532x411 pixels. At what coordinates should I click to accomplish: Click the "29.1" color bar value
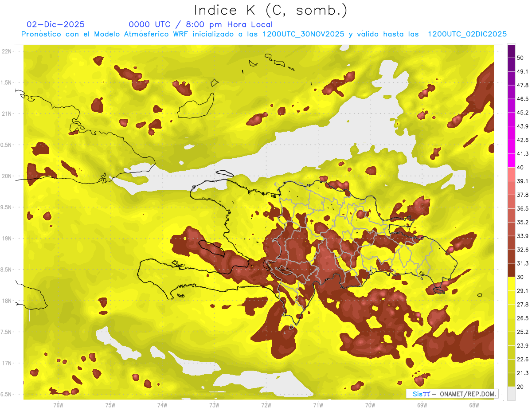point(522,291)
